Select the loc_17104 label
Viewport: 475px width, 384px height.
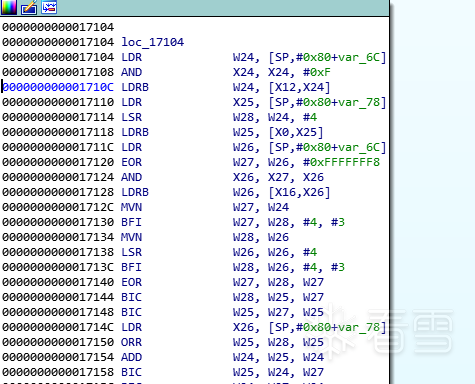[x=152, y=42]
